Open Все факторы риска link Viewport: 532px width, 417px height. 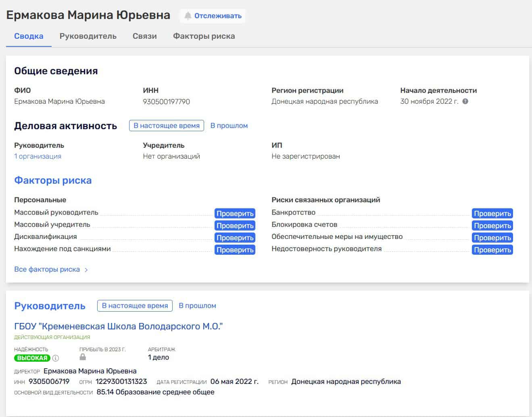click(x=47, y=269)
